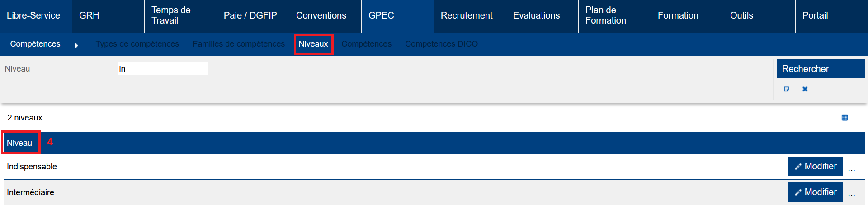Select the Niveaux tab
Viewport: 868px width, 216px height.
click(313, 44)
